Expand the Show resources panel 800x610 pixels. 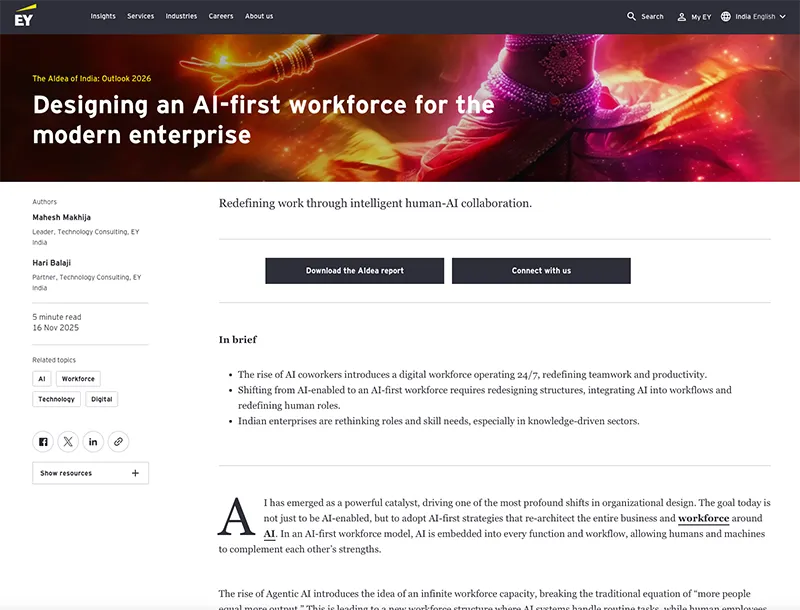coord(90,473)
